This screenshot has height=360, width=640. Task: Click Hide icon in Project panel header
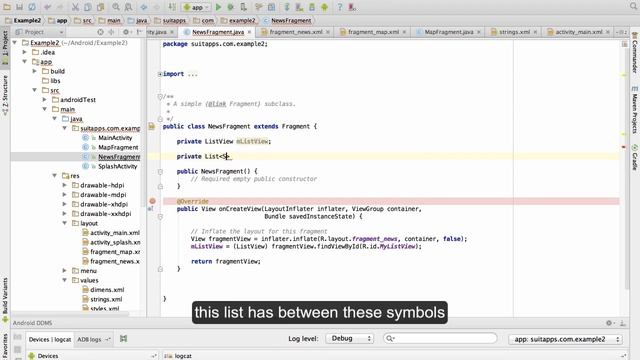coord(139,32)
